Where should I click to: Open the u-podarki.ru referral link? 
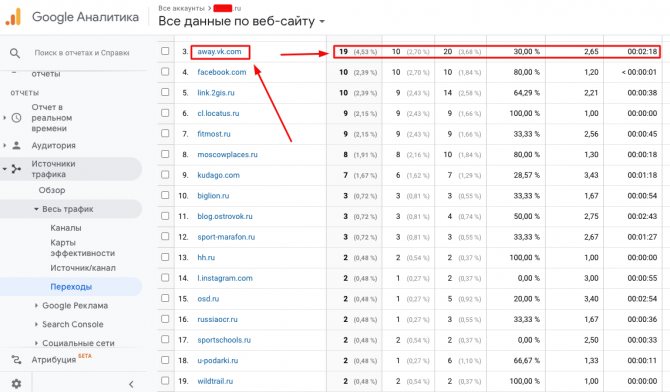[217, 360]
